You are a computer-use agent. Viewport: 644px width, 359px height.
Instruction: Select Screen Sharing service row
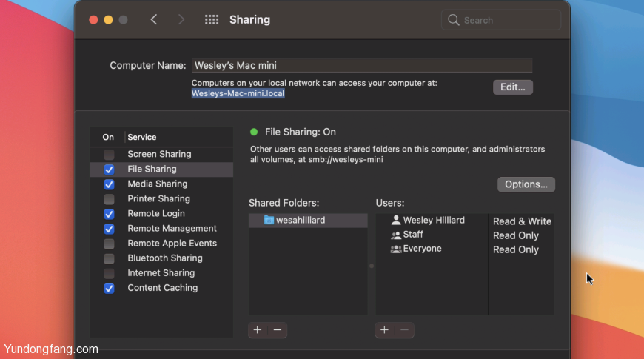tap(161, 155)
